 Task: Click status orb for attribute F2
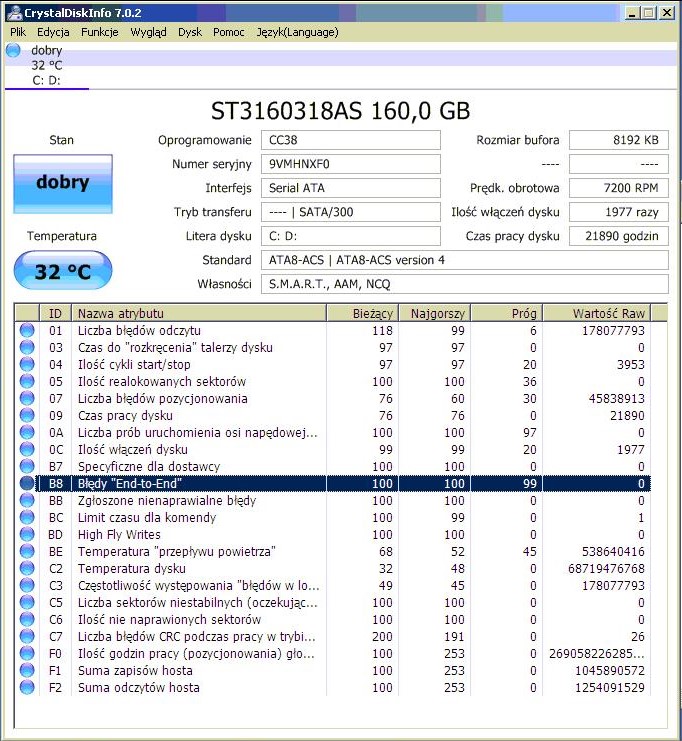click(x=27, y=688)
